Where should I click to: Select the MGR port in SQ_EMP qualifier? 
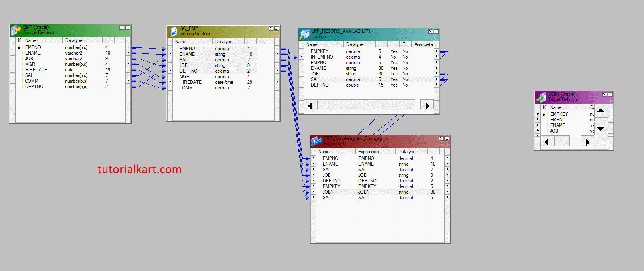click(x=184, y=77)
